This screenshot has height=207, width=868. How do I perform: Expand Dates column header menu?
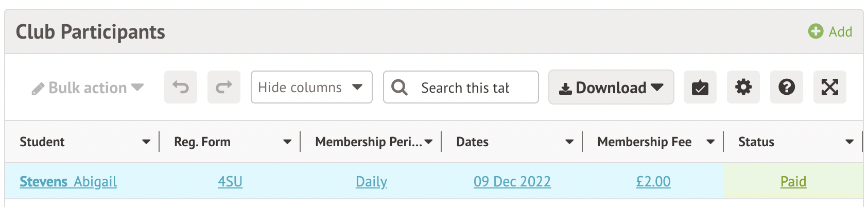click(x=569, y=142)
